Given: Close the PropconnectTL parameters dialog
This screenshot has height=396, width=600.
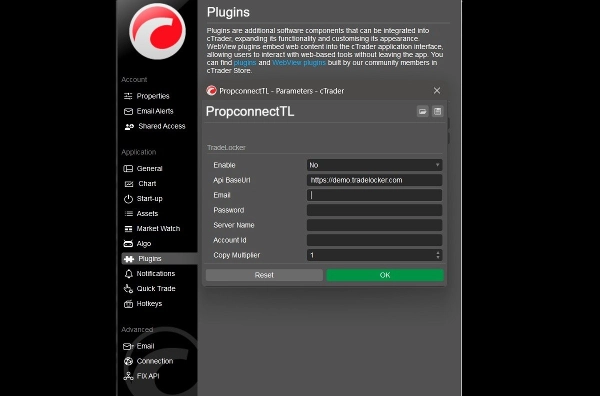Looking at the screenshot, I should (x=437, y=91).
